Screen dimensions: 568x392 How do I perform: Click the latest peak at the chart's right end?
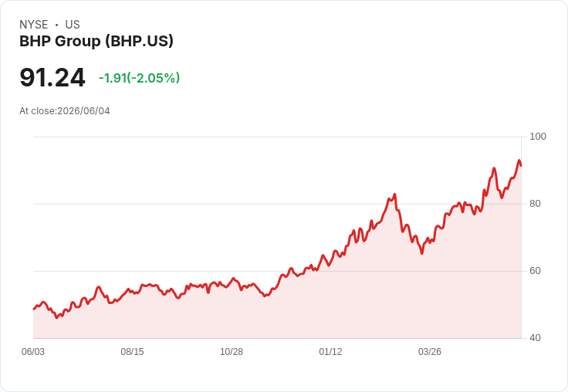[x=519, y=161]
